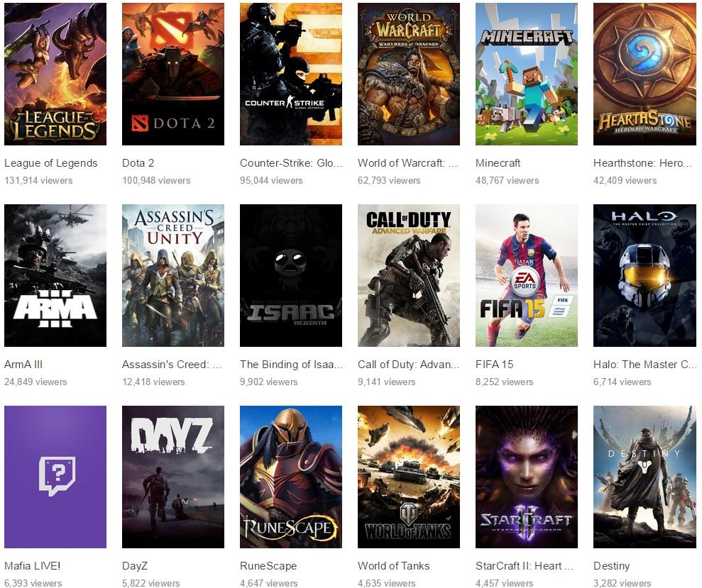The height and width of the screenshot is (588, 702).
Task: Open Assassin's Creed Unity cover art
Action: 173,276
